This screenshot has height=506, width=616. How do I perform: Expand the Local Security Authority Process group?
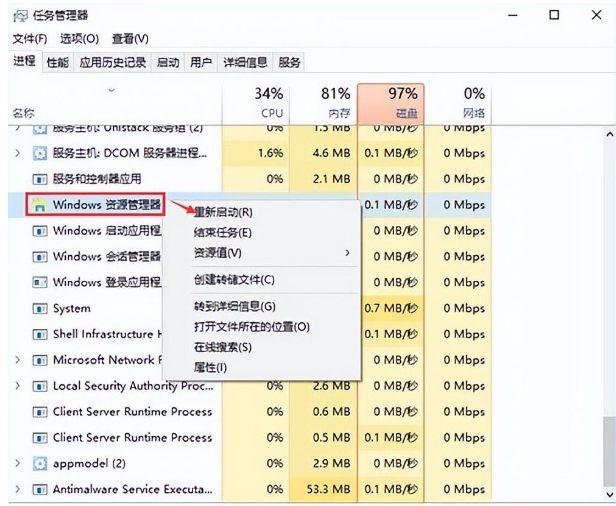coord(18,386)
